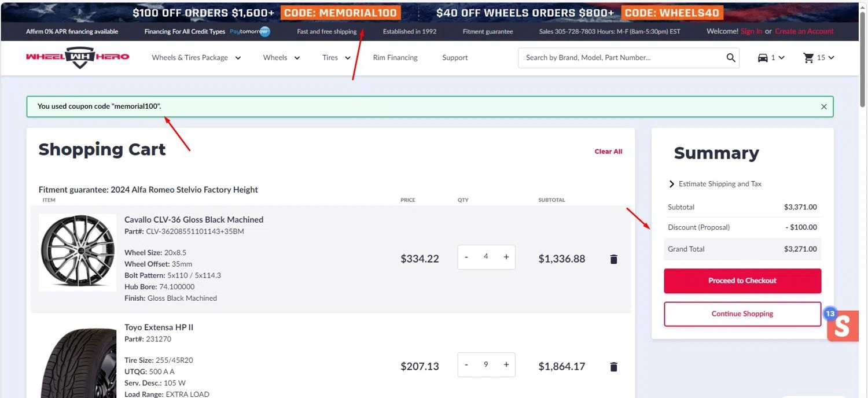Increase Cavallo CLV-36 quantity with plus

506,257
